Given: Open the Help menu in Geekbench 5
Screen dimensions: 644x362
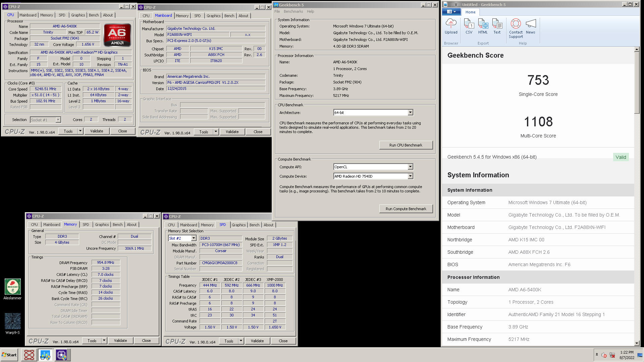Looking at the screenshot, I should pos(311,11).
